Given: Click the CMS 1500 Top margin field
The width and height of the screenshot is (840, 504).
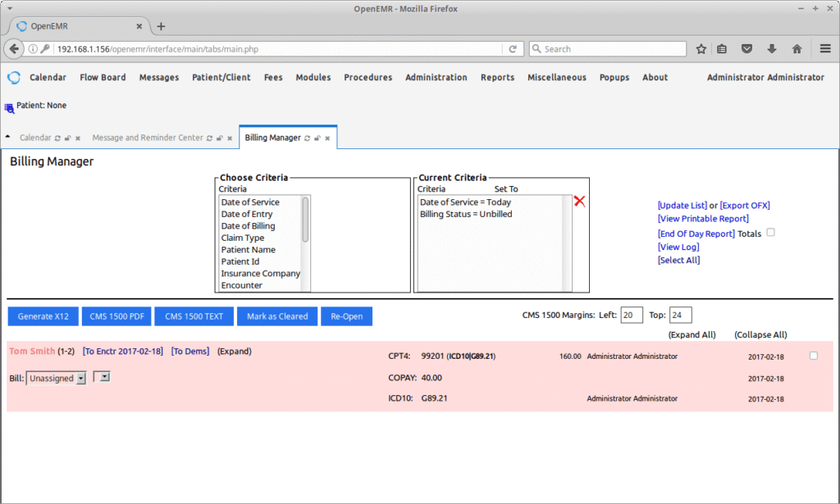Looking at the screenshot, I should (680, 316).
